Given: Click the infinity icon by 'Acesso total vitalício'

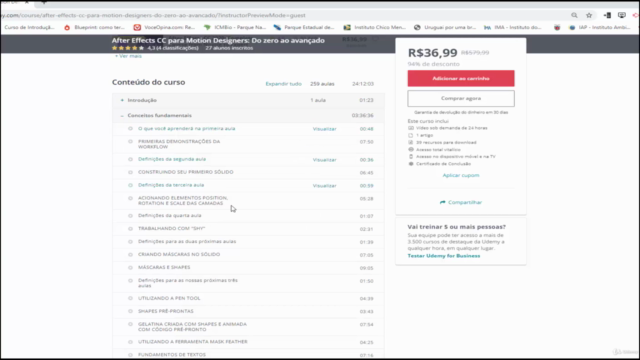Looking at the screenshot, I should pyautogui.click(x=411, y=150).
